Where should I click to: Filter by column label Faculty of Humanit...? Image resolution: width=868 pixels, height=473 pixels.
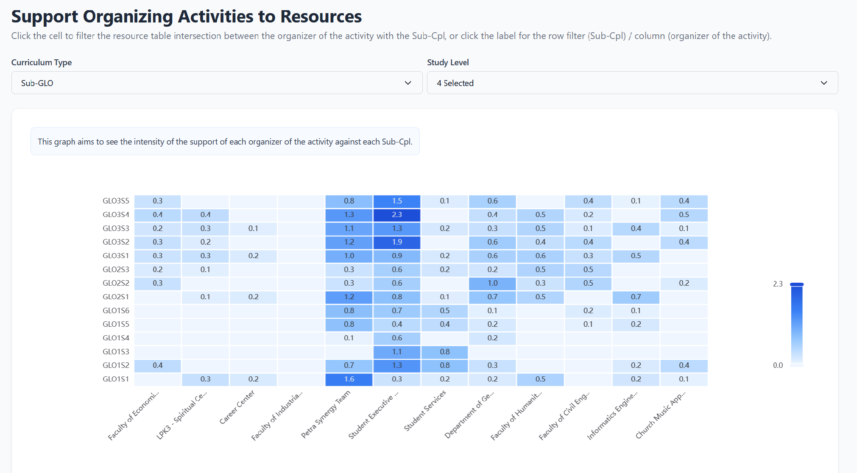click(x=516, y=415)
